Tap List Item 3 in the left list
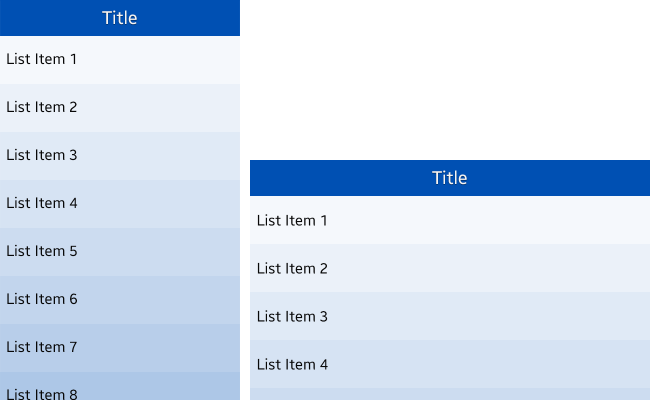Screen dimensions: 650x400 click(x=120, y=156)
